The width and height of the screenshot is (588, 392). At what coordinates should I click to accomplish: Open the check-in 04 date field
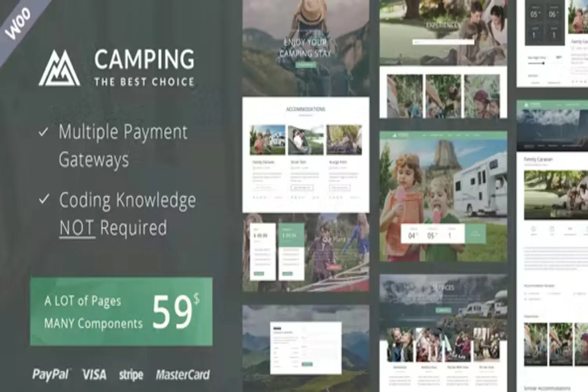pos(413,234)
